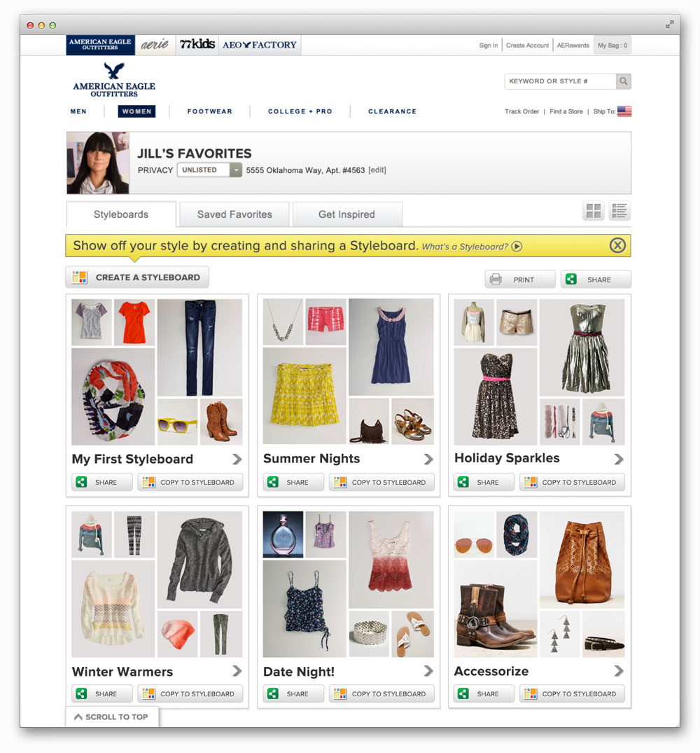This screenshot has height=753, width=700.
Task: Click the search magnifier icon
Action: point(623,81)
